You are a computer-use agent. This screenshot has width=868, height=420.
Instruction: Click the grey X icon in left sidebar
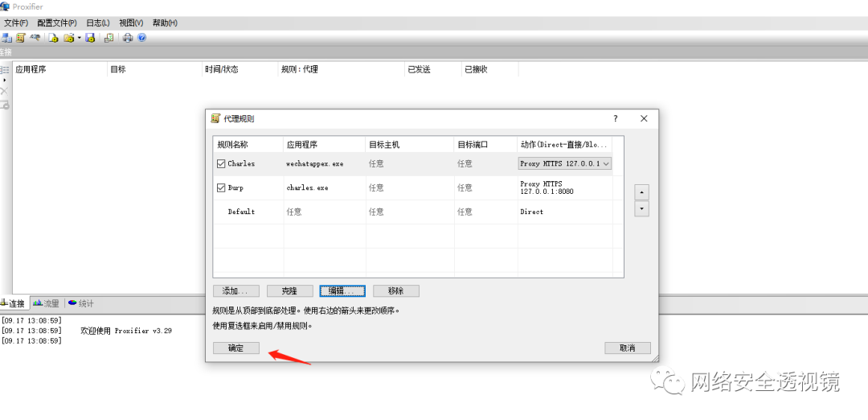[5, 91]
